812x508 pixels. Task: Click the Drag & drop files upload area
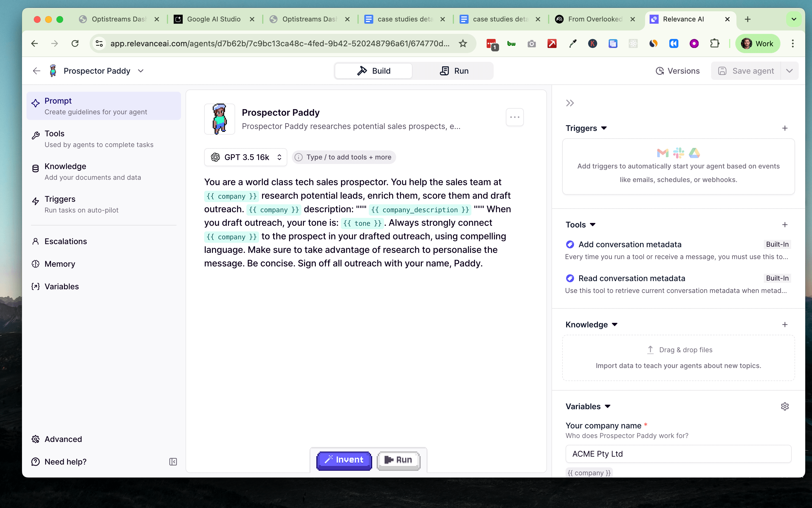678,358
